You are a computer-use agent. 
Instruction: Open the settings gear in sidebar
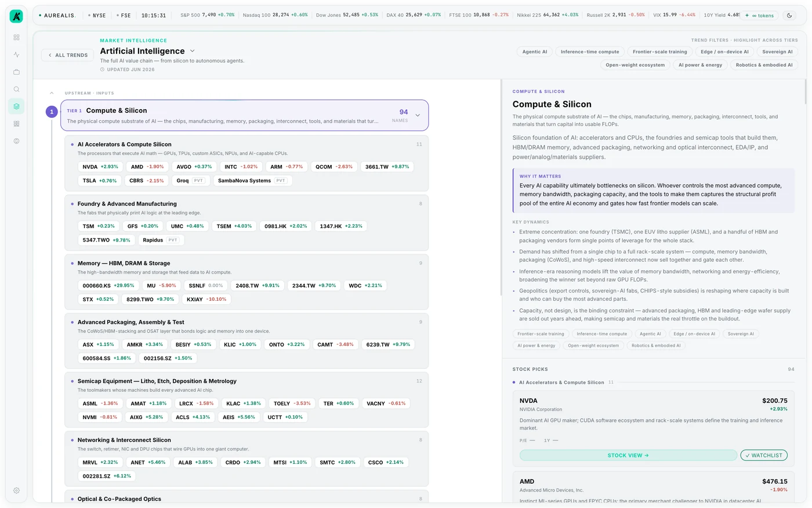click(16, 491)
